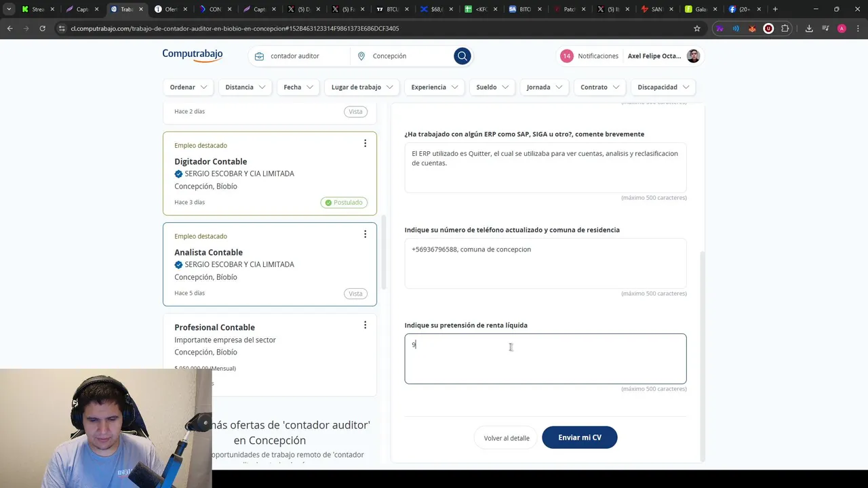Click the Postulado status badge

point(344,203)
